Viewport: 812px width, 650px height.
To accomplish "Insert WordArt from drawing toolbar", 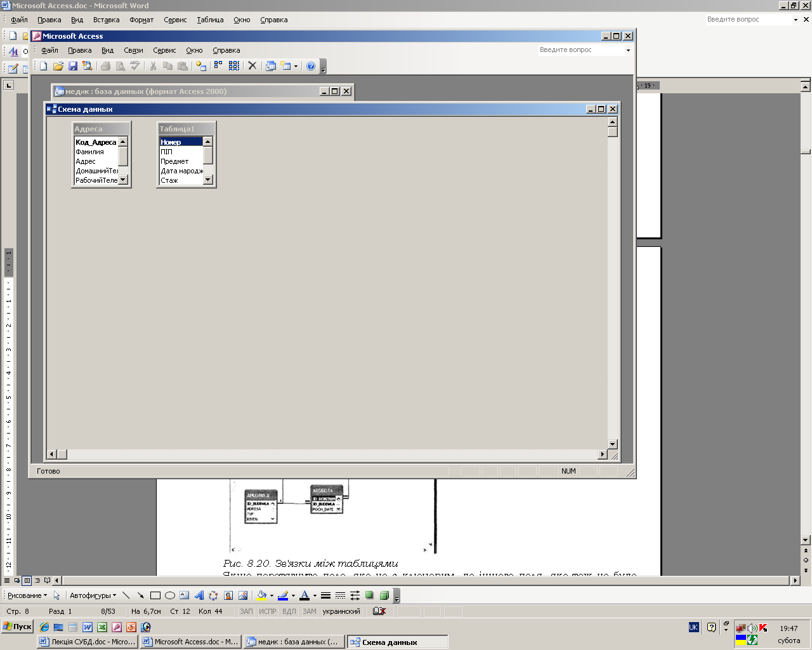I will pos(199,595).
